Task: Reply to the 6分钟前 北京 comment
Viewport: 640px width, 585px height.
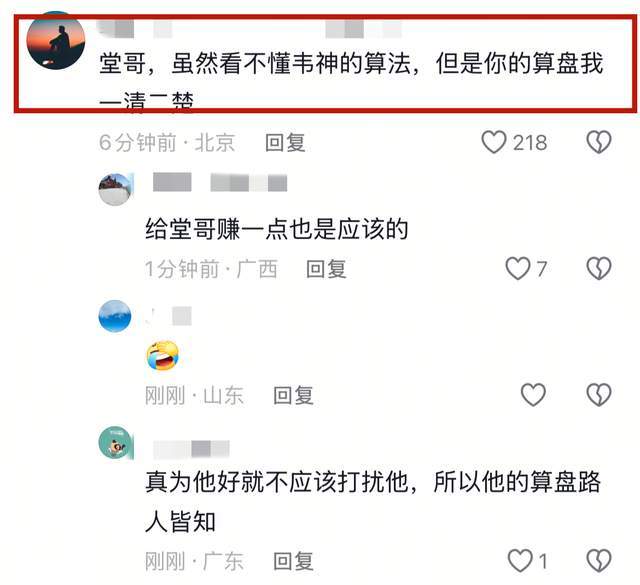Action: pos(285,143)
